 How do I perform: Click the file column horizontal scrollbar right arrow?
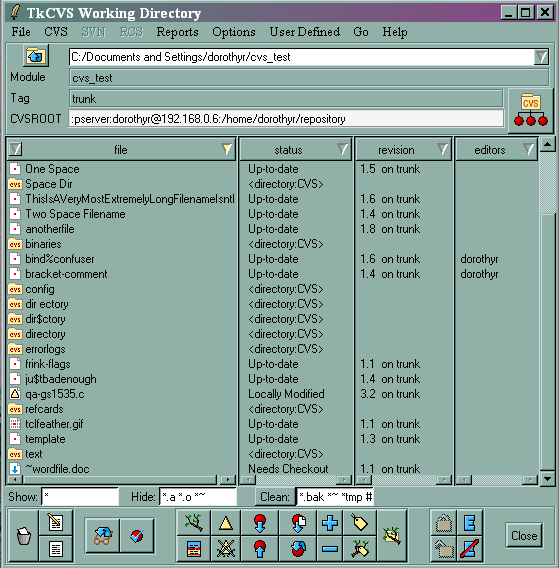[x=228, y=480]
